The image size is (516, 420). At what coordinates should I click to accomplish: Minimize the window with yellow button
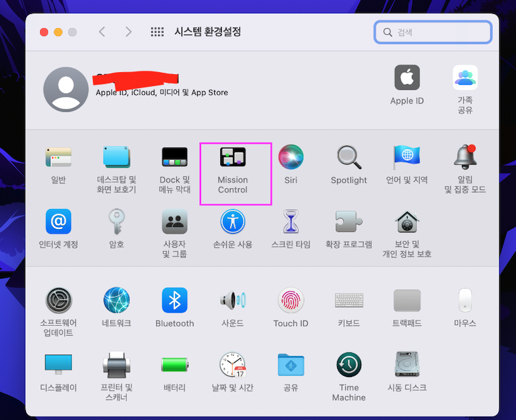(58, 32)
